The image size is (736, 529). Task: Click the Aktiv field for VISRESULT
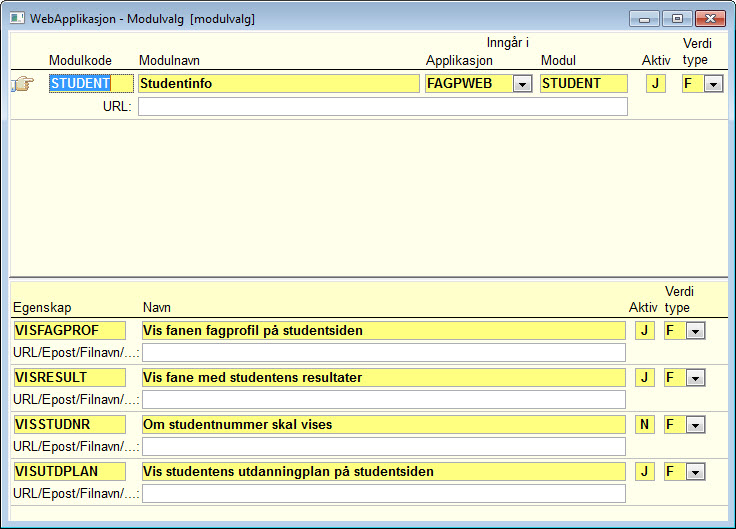(x=645, y=377)
